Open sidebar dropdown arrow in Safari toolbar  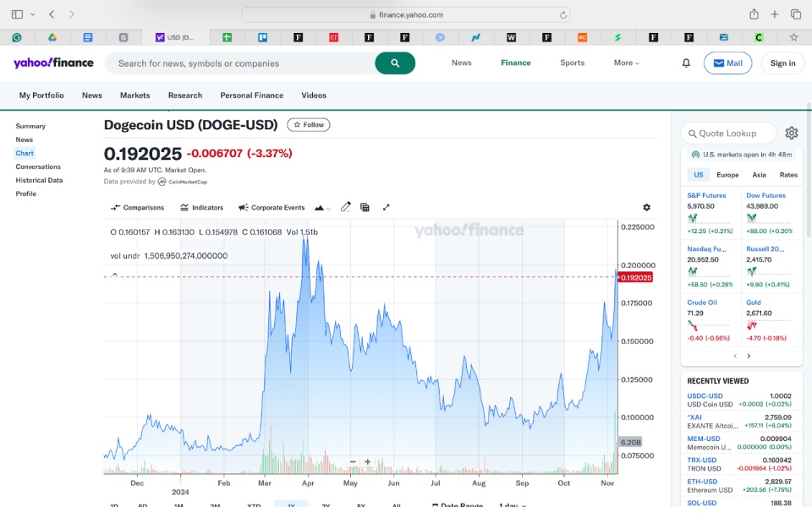[33, 14]
